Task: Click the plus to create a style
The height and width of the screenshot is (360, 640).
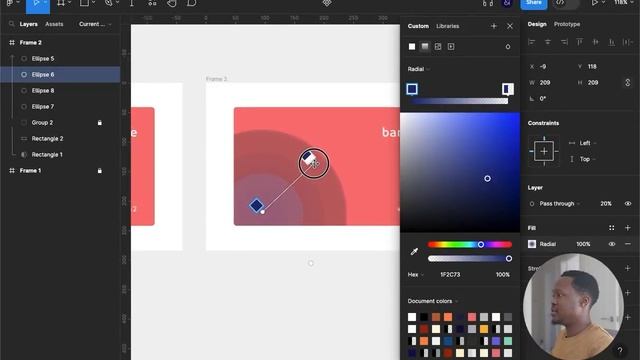Action: [x=494, y=26]
